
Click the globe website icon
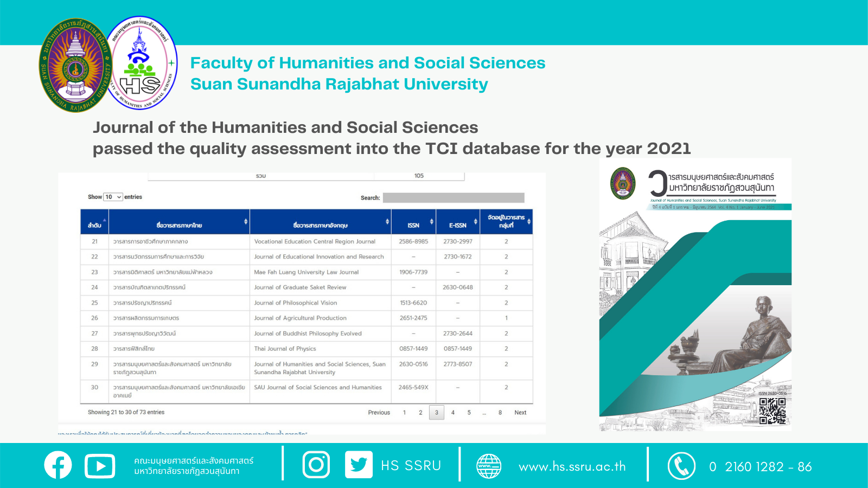(488, 466)
